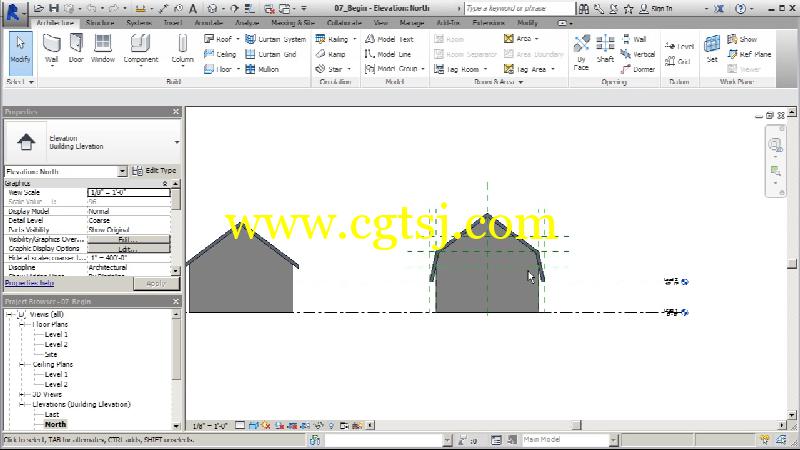Select the Mullion tool
Screen dimensions: 800x450
pos(262,69)
